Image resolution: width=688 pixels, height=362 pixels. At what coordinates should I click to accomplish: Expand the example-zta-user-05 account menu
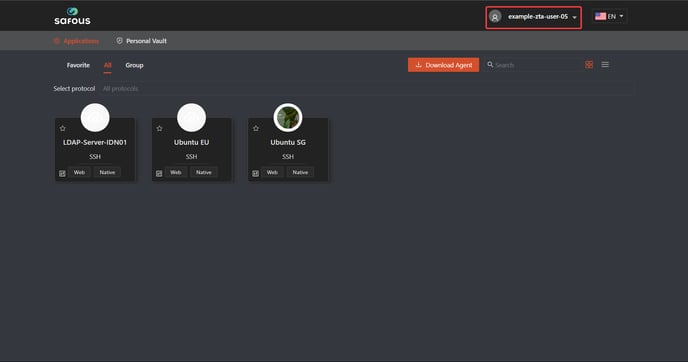(534, 17)
